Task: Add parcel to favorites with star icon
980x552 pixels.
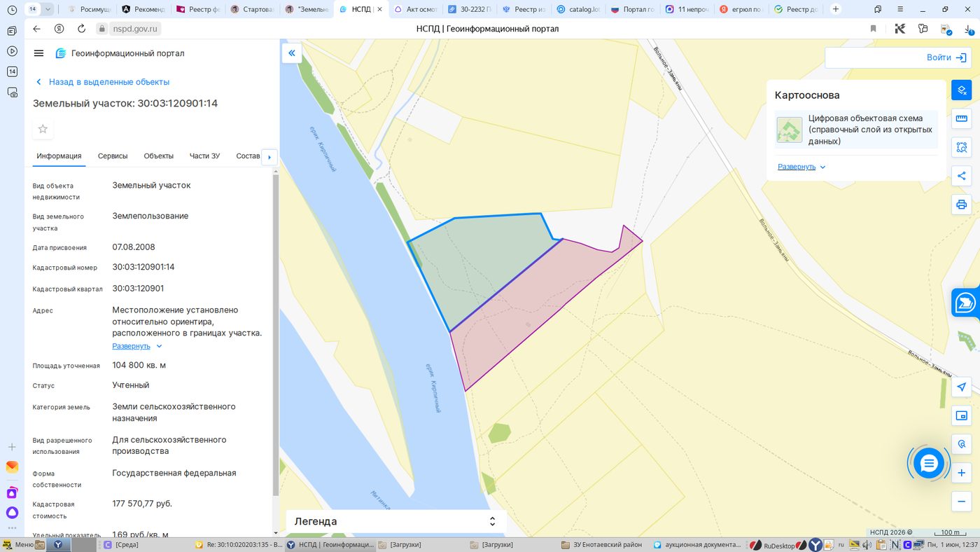Action: [43, 129]
